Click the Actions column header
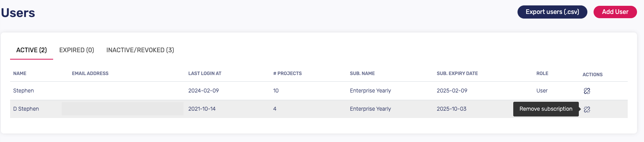Image resolution: width=644 pixels, height=142 pixels. [592, 75]
